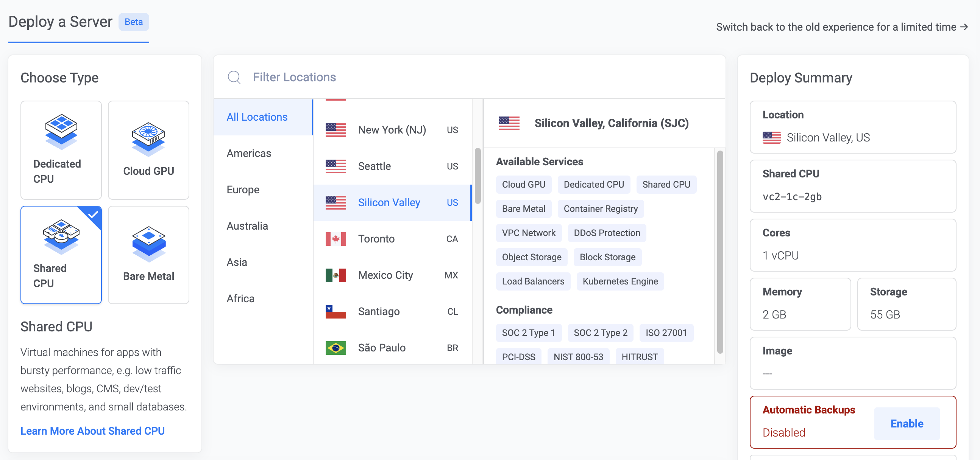This screenshot has height=460, width=980.
Task: Click the PCI-DSS compliance tag
Action: pos(518,357)
